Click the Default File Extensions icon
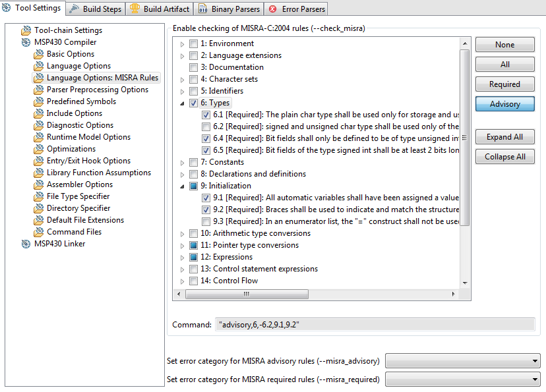This screenshot has width=546, height=392. [39, 220]
